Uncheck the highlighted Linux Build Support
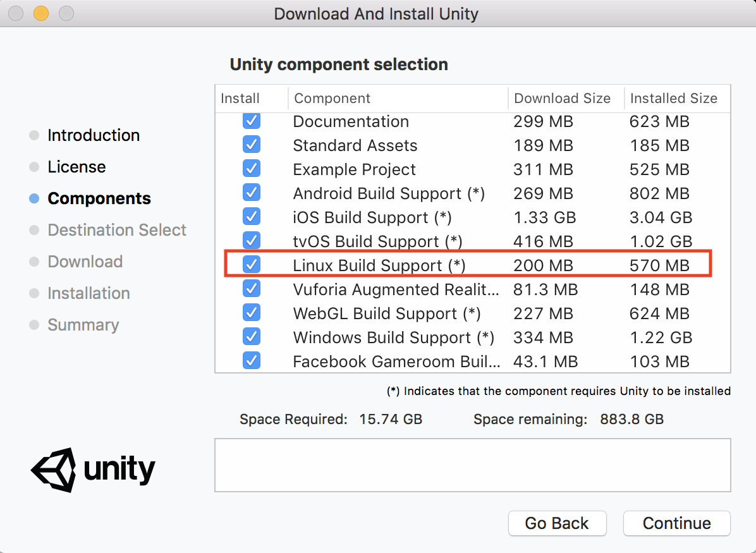This screenshot has height=553, width=756. coord(251,264)
